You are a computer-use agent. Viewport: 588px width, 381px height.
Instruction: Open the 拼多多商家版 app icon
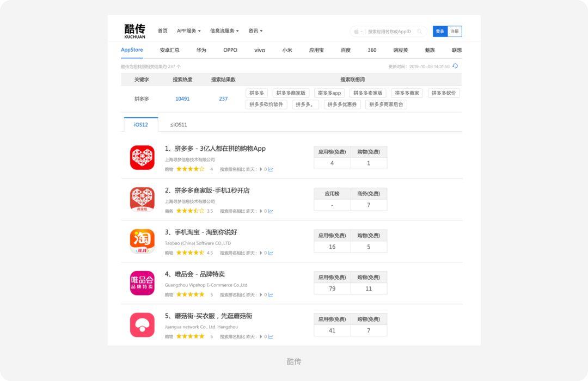[x=142, y=200]
